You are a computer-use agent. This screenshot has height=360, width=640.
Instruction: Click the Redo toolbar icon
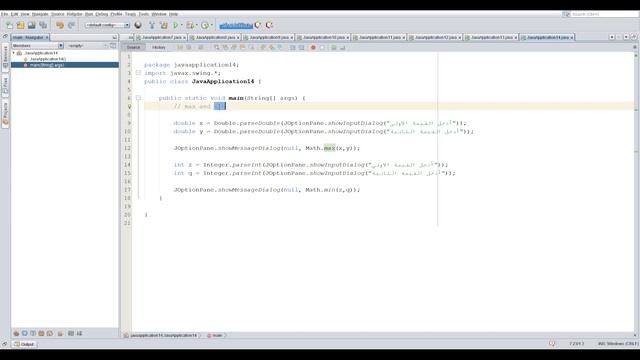click(x=71, y=25)
